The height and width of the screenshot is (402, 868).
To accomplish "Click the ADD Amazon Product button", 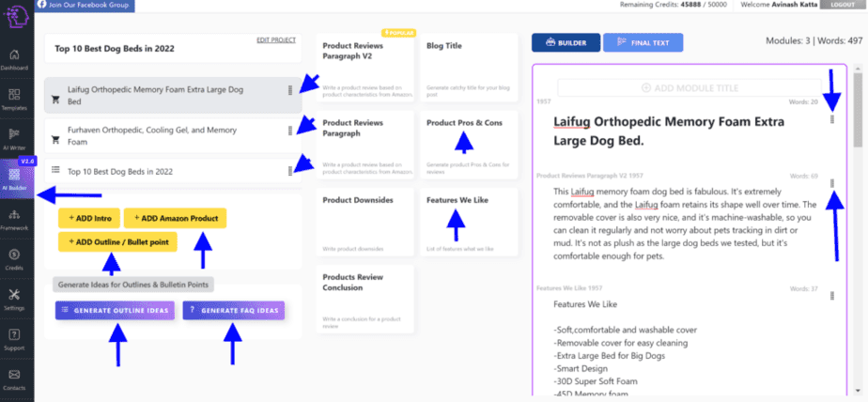I will [x=175, y=218].
